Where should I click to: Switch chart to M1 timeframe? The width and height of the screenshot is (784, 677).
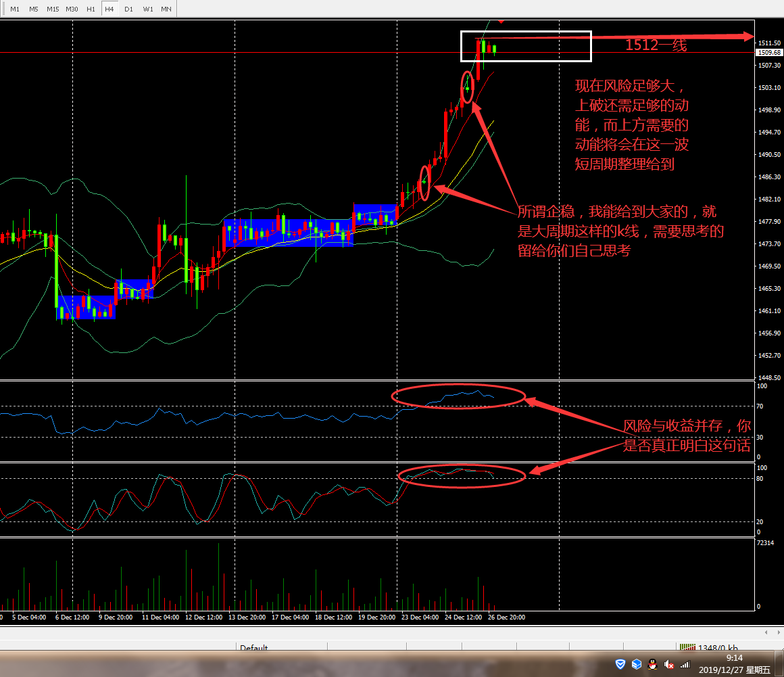point(15,9)
